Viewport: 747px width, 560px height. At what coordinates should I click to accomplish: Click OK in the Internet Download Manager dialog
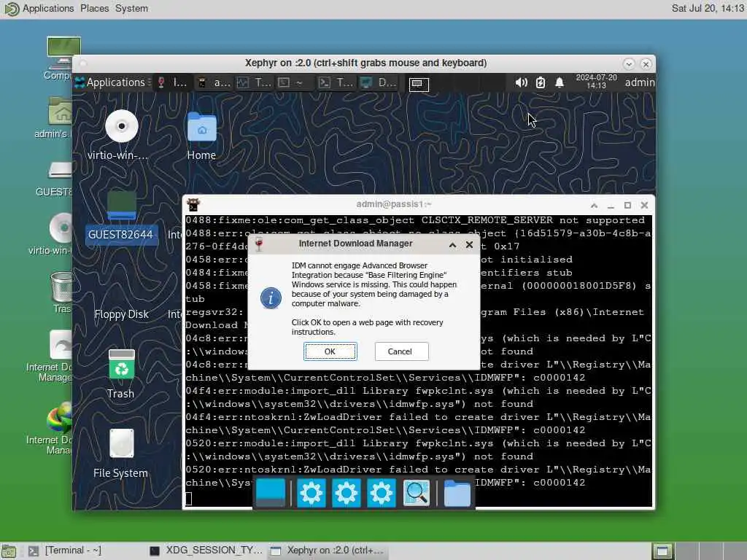pyautogui.click(x=330, y=351)
